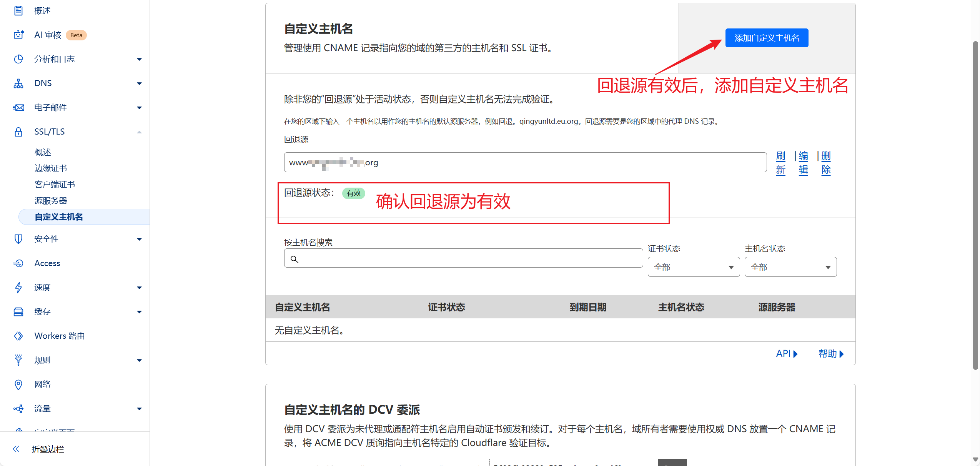Click the SSL/TLS padlock icon

click(18, 132)
